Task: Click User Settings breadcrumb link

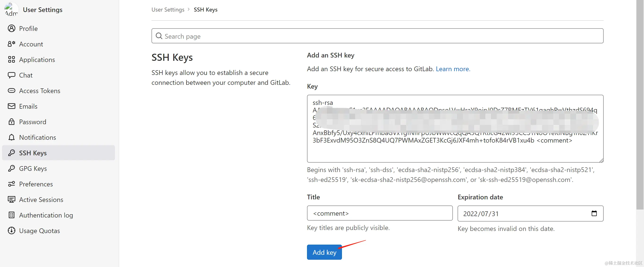Action: (168, 9)
